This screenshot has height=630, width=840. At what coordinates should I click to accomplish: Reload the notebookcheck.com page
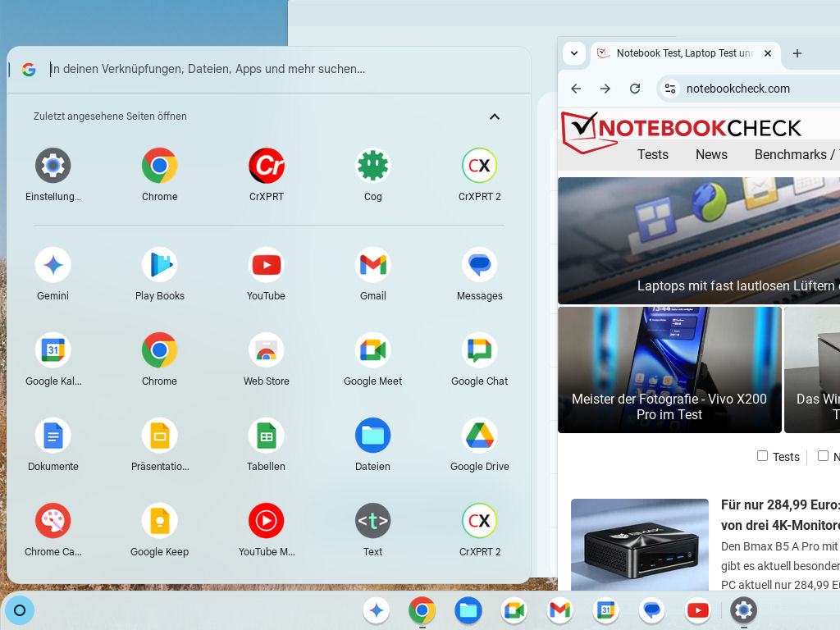click(x=635, y=89)
